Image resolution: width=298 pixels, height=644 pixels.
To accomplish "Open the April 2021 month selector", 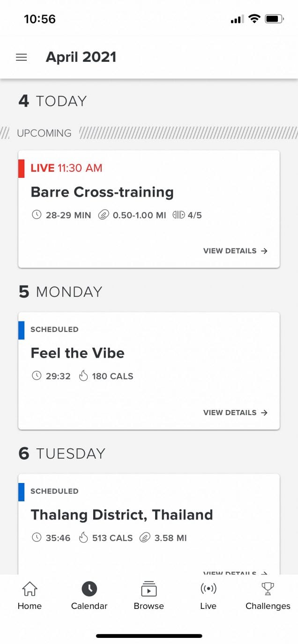I will [81, 57].
